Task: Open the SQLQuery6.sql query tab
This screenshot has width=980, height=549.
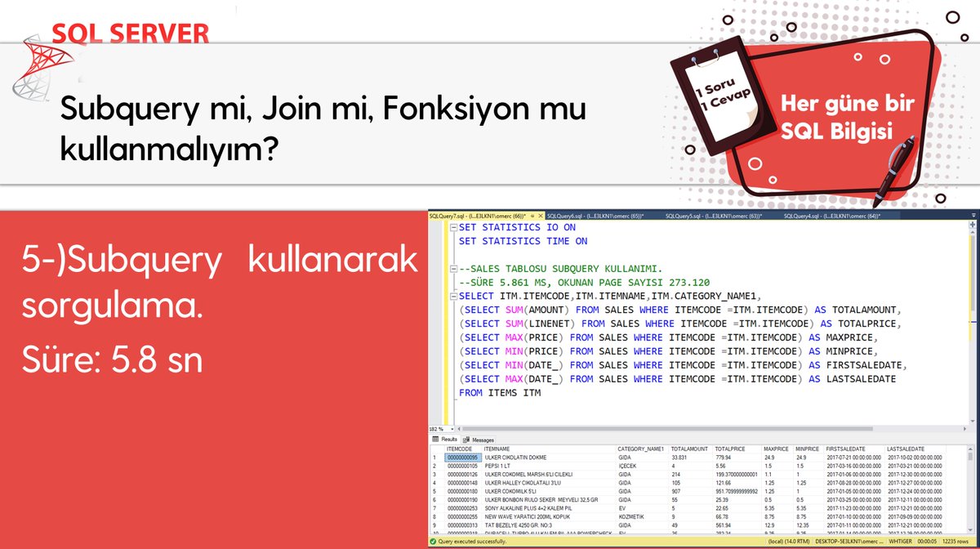Action: (x=595, y=216)
